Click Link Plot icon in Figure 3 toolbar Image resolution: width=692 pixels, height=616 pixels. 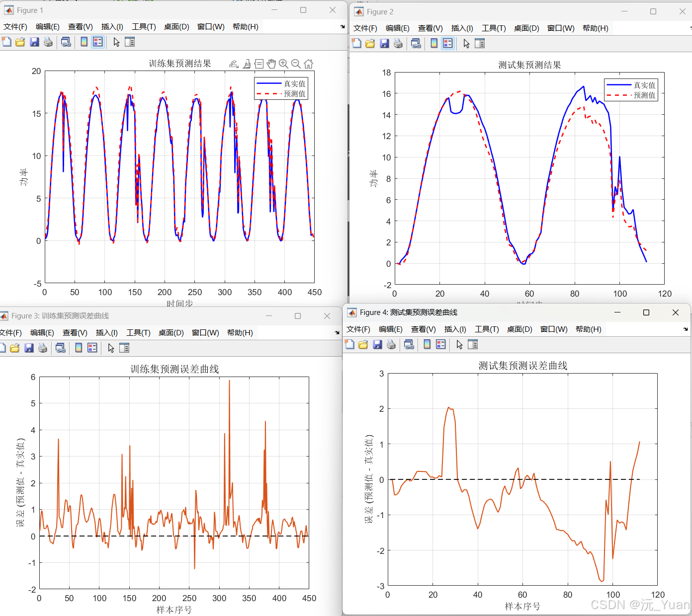pyautogui.click(x=61, y=348)
